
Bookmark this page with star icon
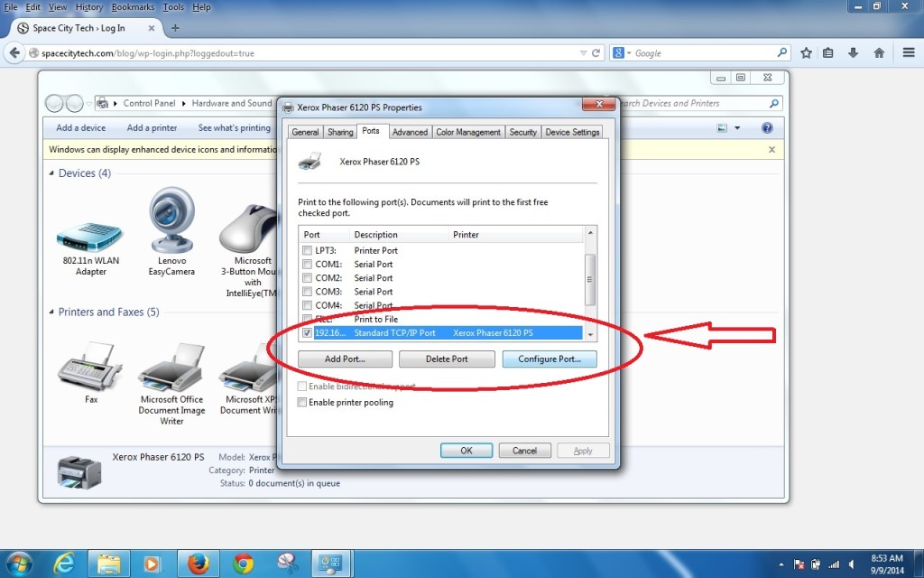point(806,53)
